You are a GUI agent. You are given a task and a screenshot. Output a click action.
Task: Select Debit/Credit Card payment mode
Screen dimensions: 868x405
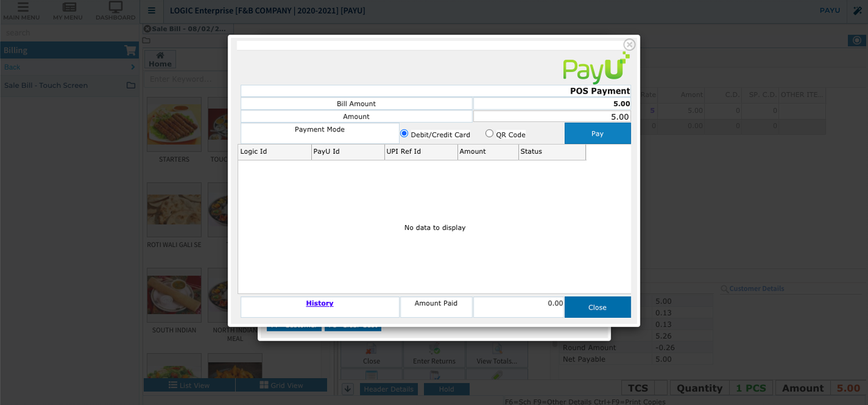tap(405, 134)
